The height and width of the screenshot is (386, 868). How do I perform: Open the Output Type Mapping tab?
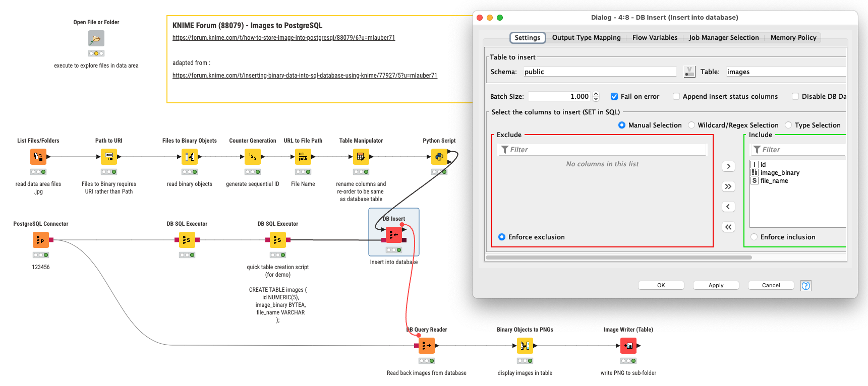pos(587,38)
